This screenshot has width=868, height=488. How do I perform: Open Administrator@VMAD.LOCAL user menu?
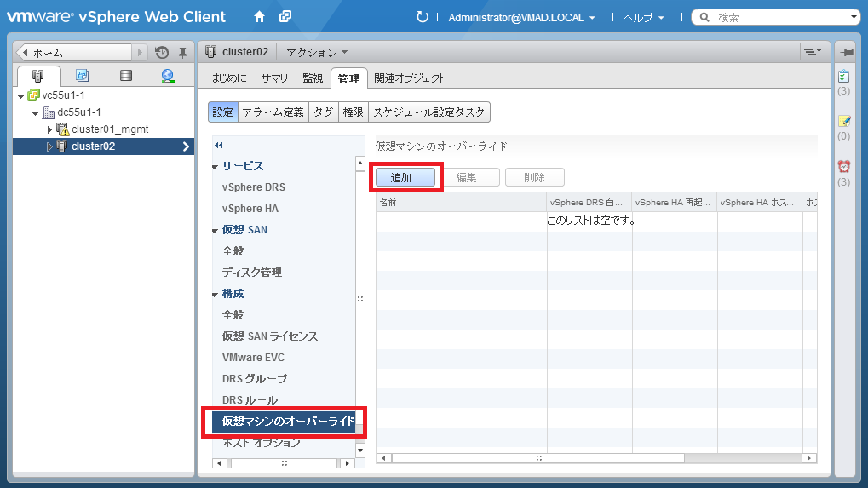[x=521, y=18]
